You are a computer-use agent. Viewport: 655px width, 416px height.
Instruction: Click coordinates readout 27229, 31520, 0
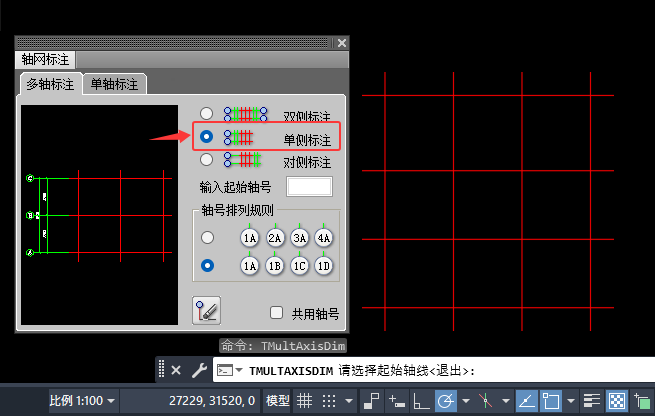tap(212, 401)
